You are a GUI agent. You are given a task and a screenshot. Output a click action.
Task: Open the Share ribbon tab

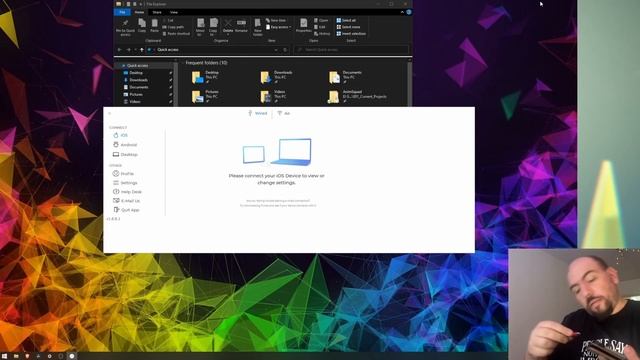coord(157,12)
